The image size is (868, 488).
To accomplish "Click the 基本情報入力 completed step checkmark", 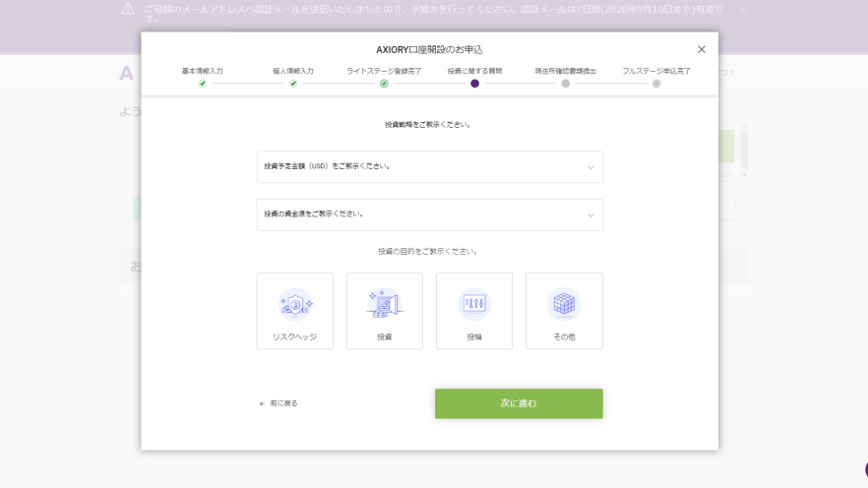I will click(x=203, y=84).
